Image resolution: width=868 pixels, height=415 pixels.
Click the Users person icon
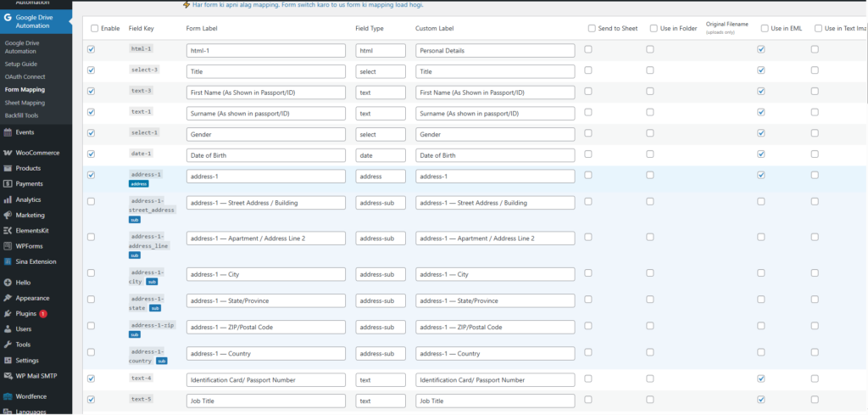tap(8, 329)
